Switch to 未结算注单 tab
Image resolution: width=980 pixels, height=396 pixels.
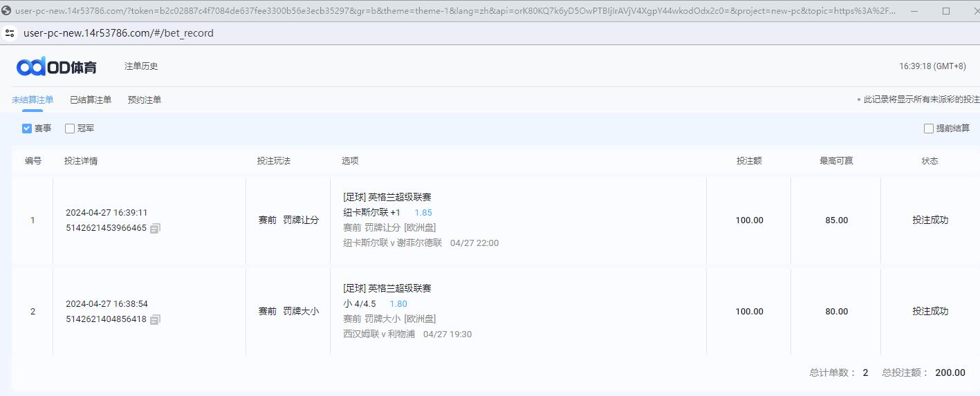[x=33, y=100]
